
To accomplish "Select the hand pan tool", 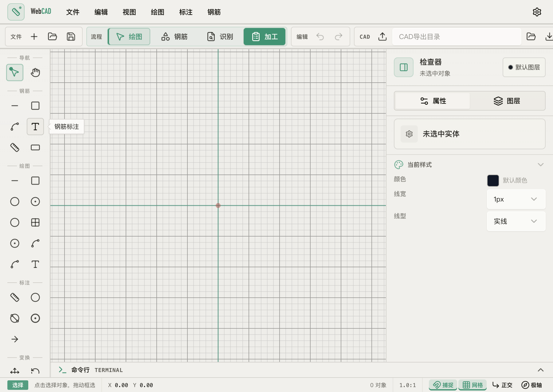I will (35, 73).
